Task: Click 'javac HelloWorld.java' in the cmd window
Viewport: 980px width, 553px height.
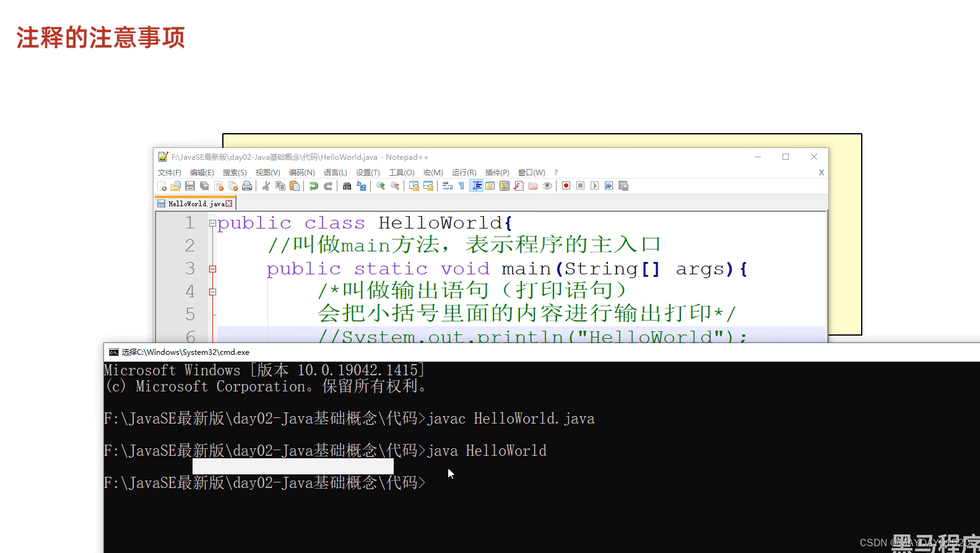Action: coord(511,419)
